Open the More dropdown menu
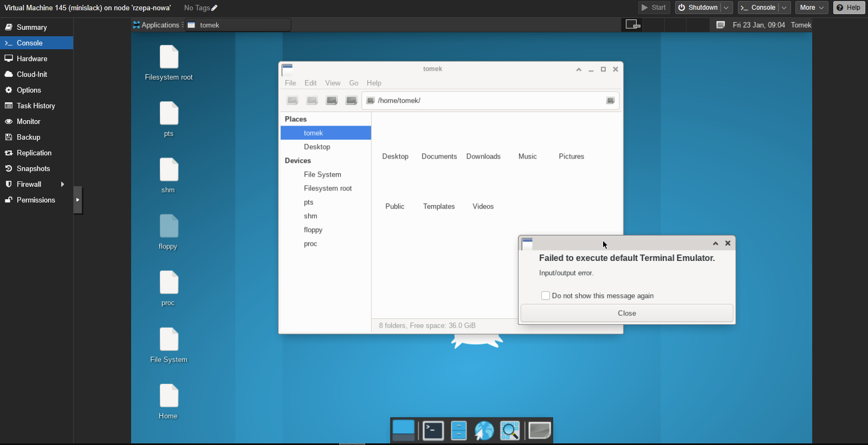The image size is (868, 445). 812,8
